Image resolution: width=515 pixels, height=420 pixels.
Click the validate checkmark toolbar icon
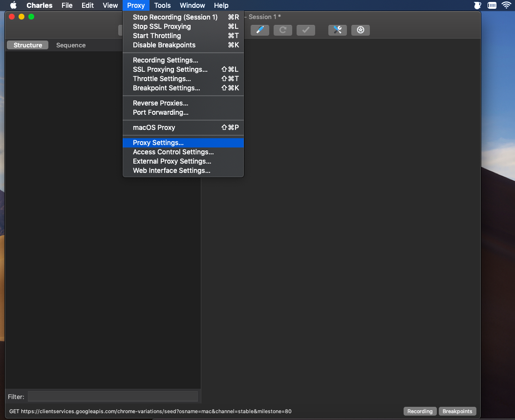pos(306,30)
